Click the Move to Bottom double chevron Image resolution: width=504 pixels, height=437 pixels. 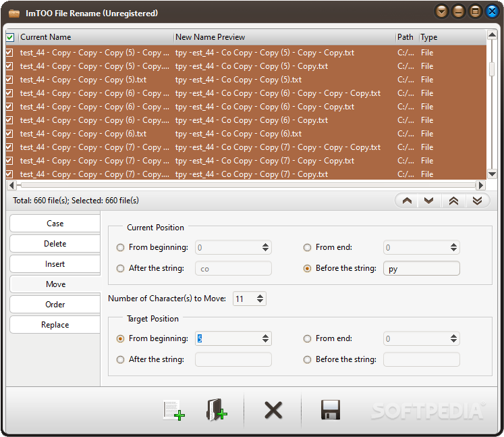(477, 201)
